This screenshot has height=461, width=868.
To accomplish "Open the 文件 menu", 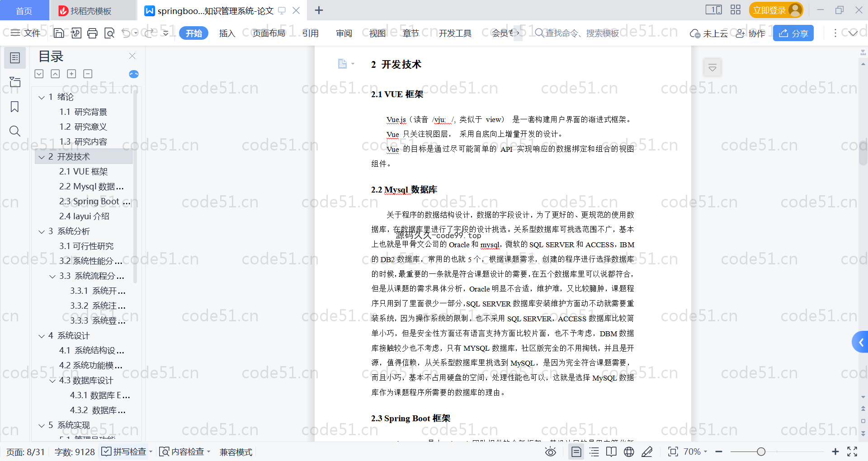I will (x=26, y=33).
